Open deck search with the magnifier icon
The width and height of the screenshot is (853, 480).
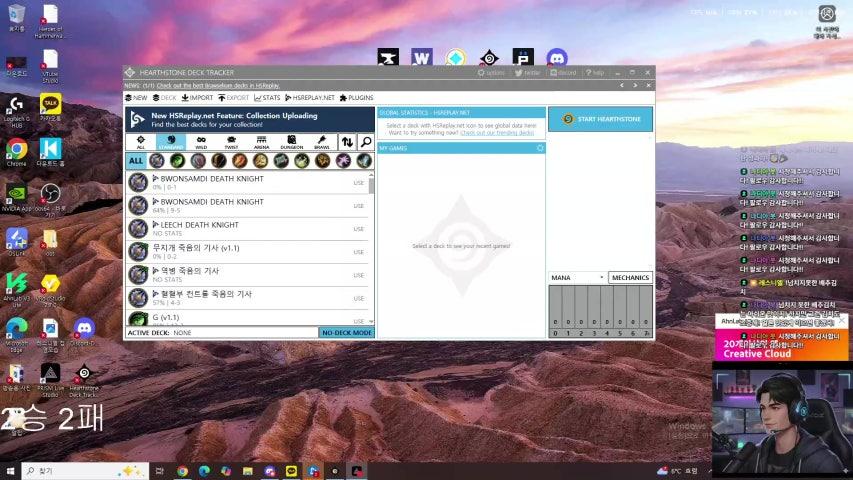(x=366, y=142)
